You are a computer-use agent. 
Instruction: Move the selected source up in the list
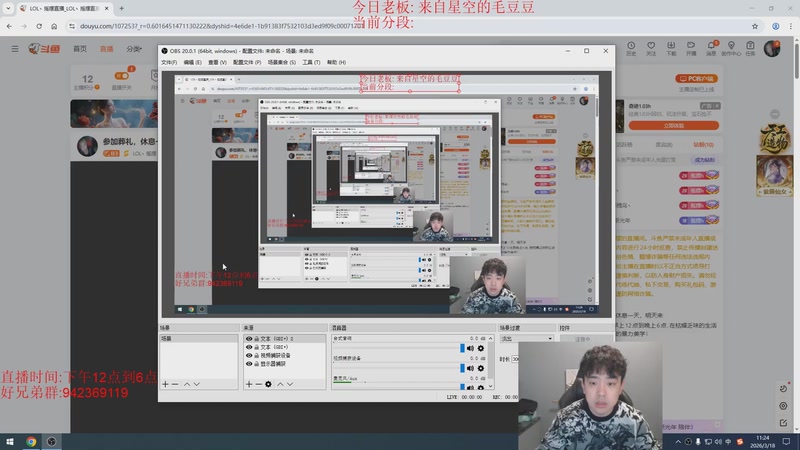280,384
